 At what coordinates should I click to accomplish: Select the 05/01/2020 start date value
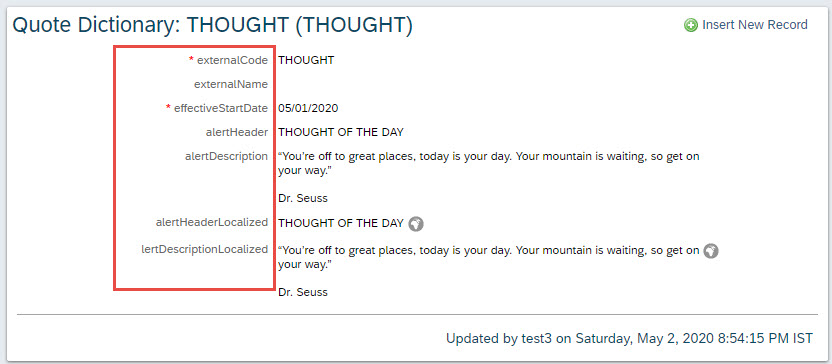(308, 109)
